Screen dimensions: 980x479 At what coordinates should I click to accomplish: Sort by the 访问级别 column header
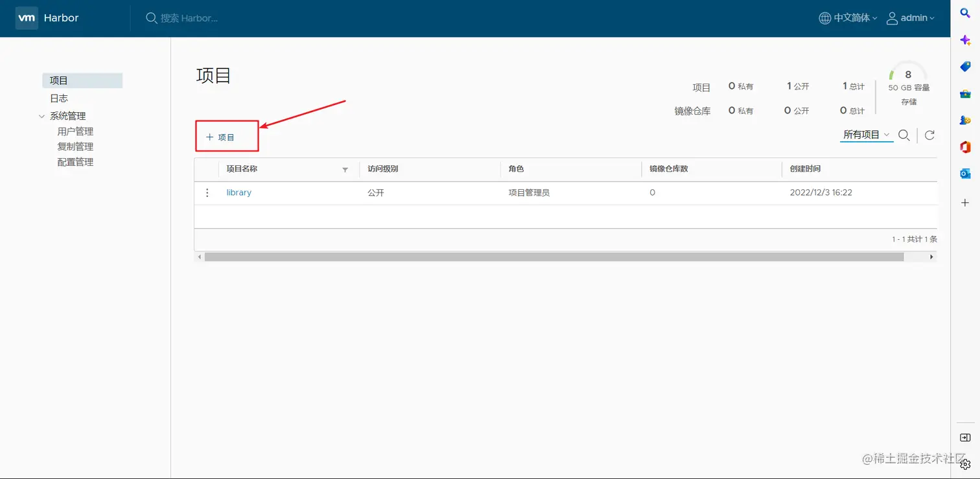pyautogui.click(x=383, y=169)
